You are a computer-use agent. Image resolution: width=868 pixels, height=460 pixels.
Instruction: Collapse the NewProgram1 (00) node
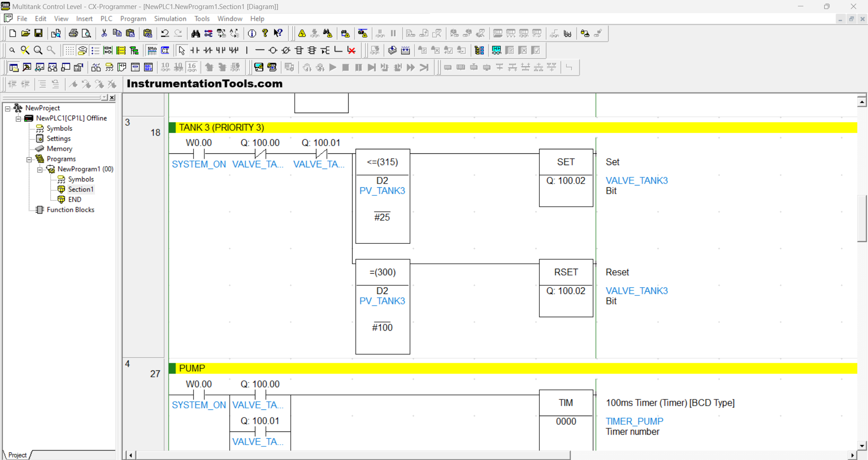[x=40, y=170]
